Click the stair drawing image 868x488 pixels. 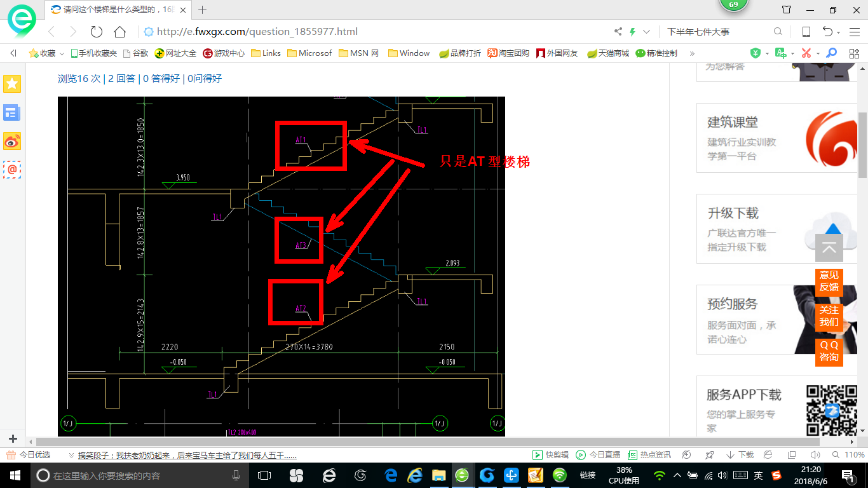pos(281,266)
